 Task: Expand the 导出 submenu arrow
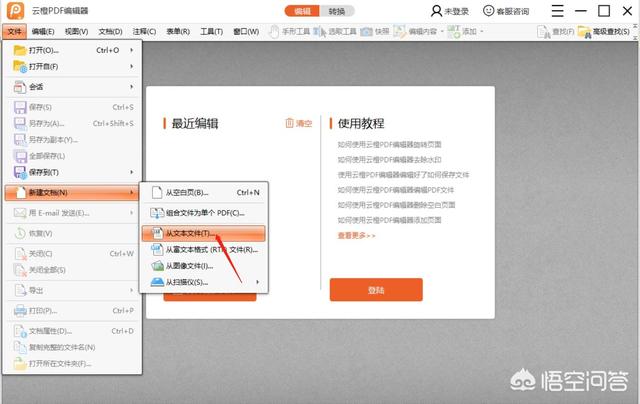(131, 290)
